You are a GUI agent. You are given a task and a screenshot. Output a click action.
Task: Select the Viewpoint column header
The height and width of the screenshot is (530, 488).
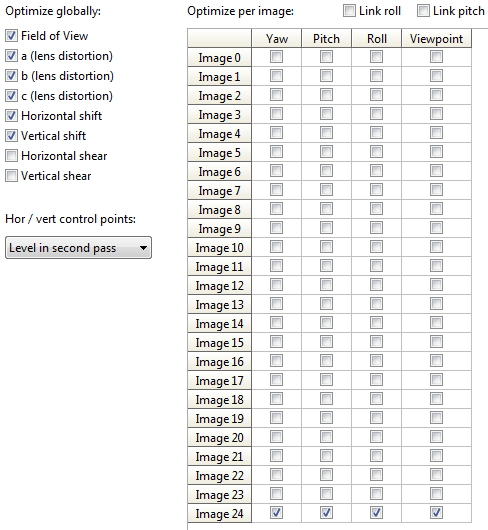436,38
